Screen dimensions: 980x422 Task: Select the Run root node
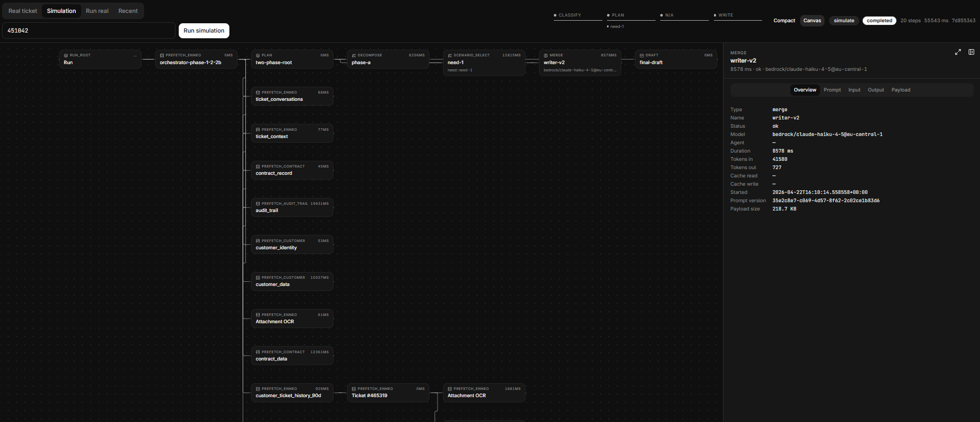(100, 59)
